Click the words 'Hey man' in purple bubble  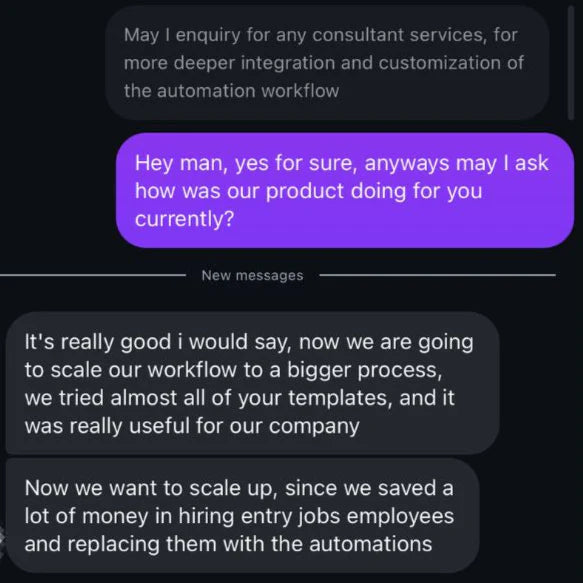(181, 163)
